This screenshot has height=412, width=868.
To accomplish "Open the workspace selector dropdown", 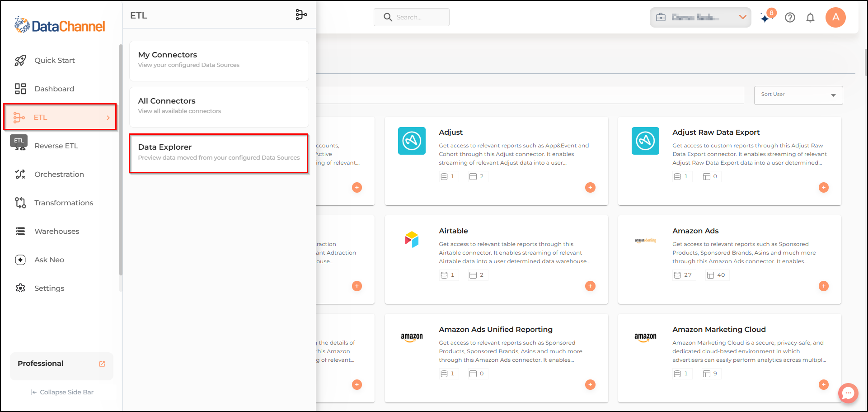I will tap(700, 17).
